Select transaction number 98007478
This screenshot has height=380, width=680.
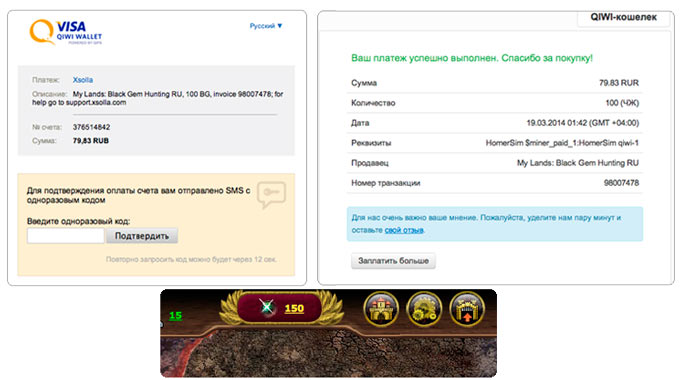[x=621, y=183]
